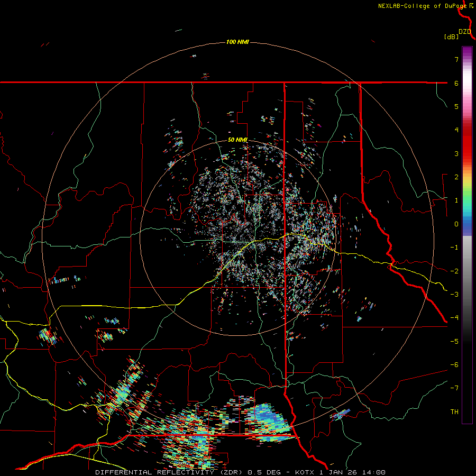Viewport: 476px width, 476px height.
Task: Click the 1 value on the color scale
Action: tap(456, 200)
